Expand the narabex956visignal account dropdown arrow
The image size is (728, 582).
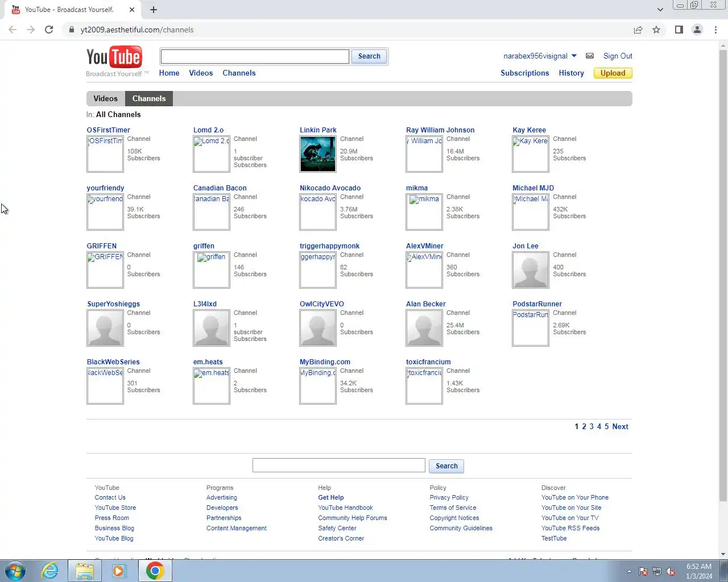point(574,56)
